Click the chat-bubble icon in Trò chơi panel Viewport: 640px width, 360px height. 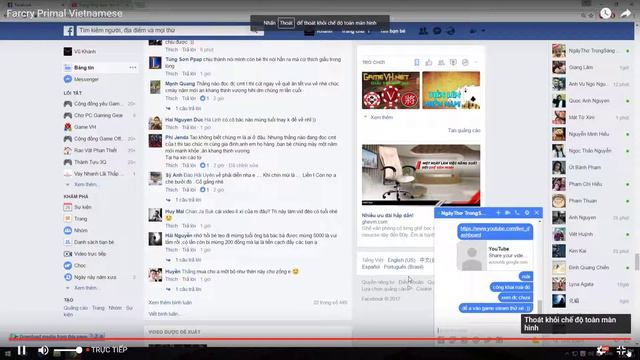click(453, 62)
